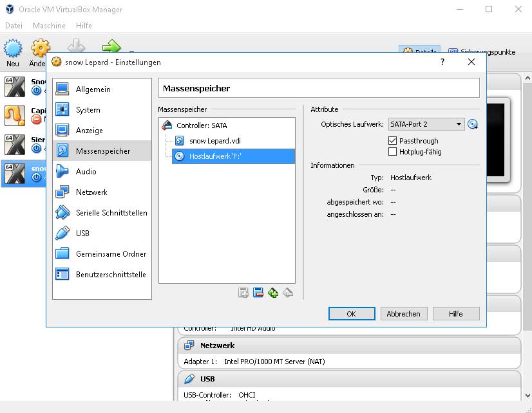Image resolution: width=532 pixels, height=413 pixels.
Task: Click Hilfe button in settings dialog
Action: coord(456,314)
